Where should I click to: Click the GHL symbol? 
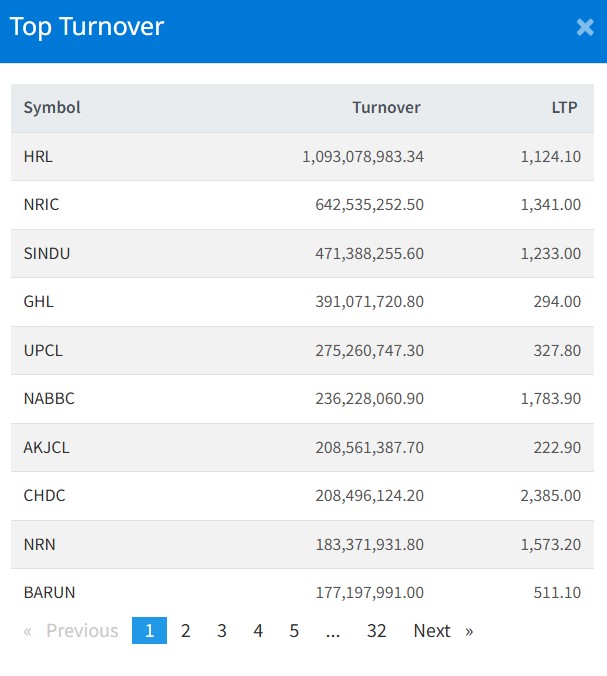click(x=38, y=302)
